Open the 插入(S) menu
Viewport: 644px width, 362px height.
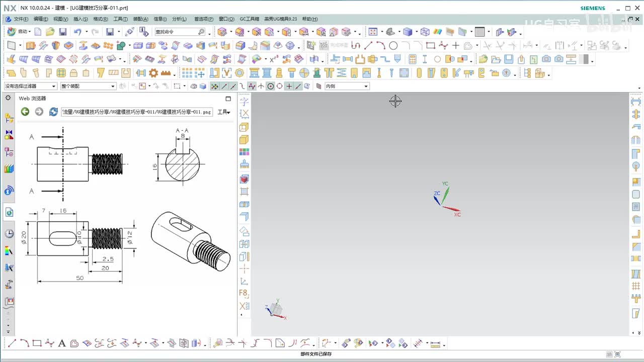[x=80, y=19]
